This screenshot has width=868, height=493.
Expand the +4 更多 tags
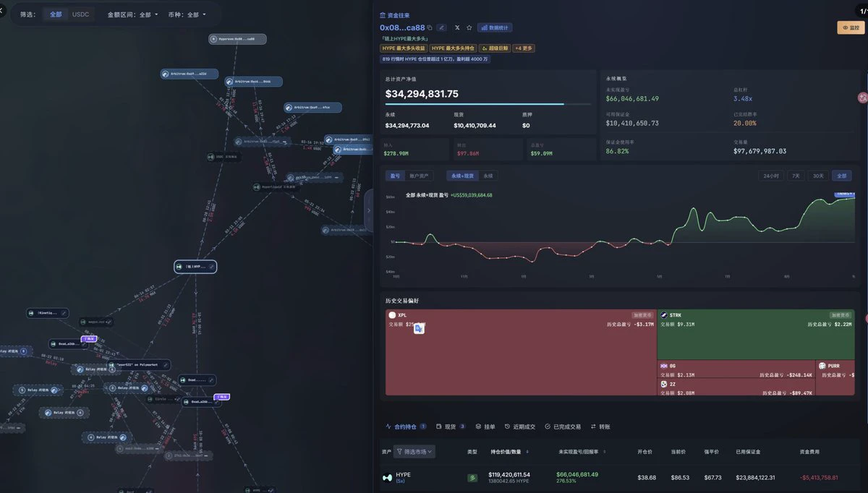tap(524, 48)
